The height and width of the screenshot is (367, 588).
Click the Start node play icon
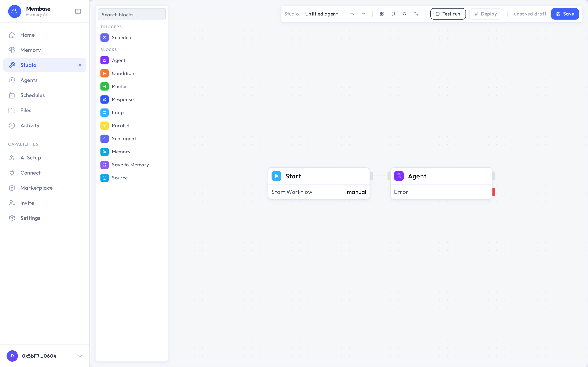click(276, 176)
